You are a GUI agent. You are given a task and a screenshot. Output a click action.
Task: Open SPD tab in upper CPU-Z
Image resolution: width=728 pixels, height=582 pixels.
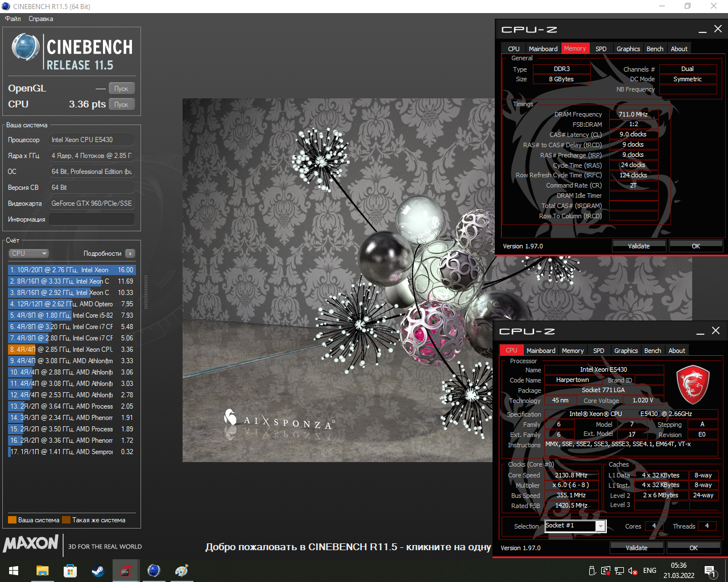tap(601, 49)
